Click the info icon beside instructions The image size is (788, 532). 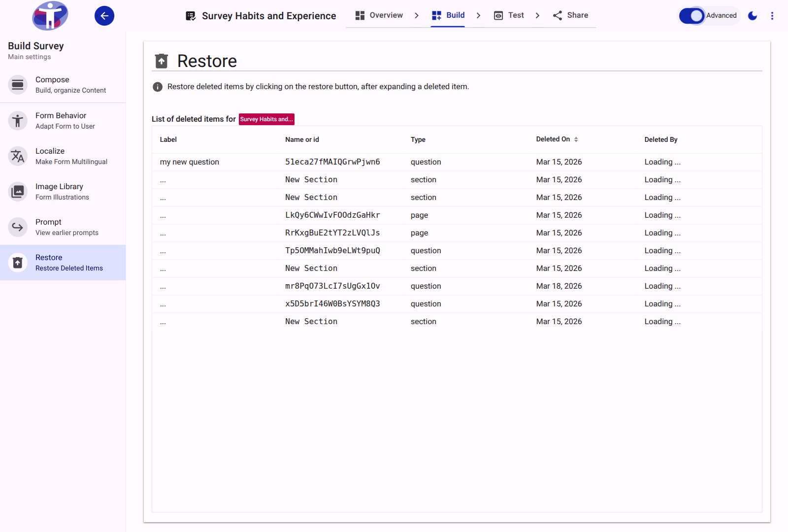(x=158, y=87)
